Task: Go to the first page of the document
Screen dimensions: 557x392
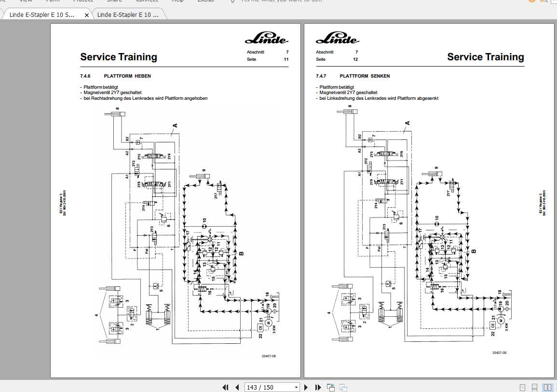Action: 225,387
